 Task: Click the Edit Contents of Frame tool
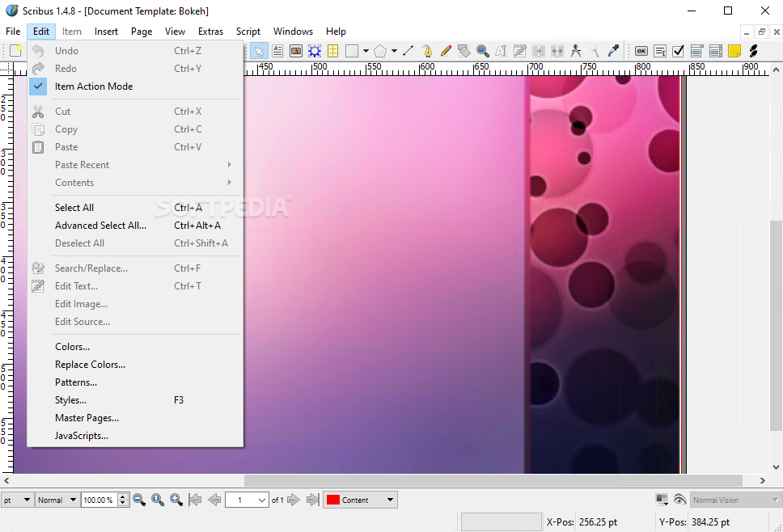501,51
